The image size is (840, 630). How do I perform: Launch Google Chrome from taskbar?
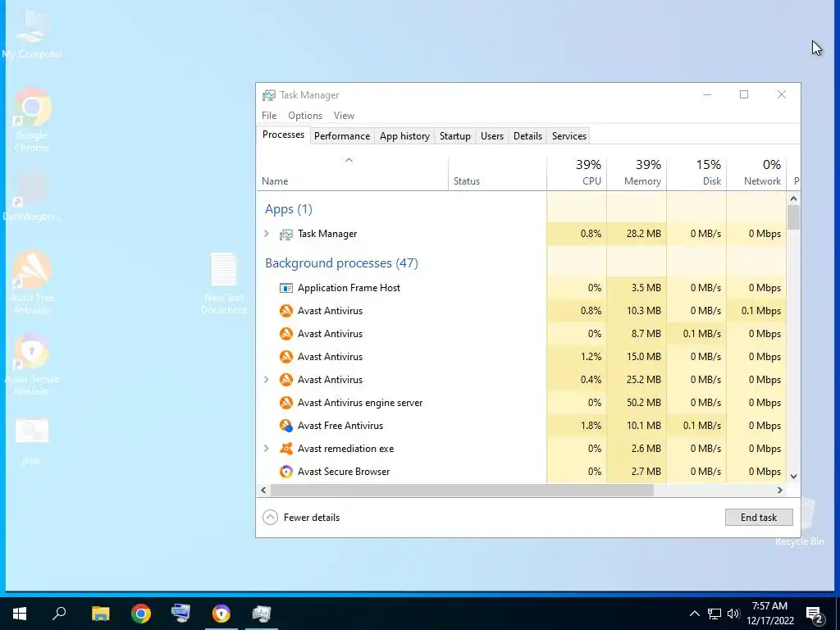click(141, 614)
